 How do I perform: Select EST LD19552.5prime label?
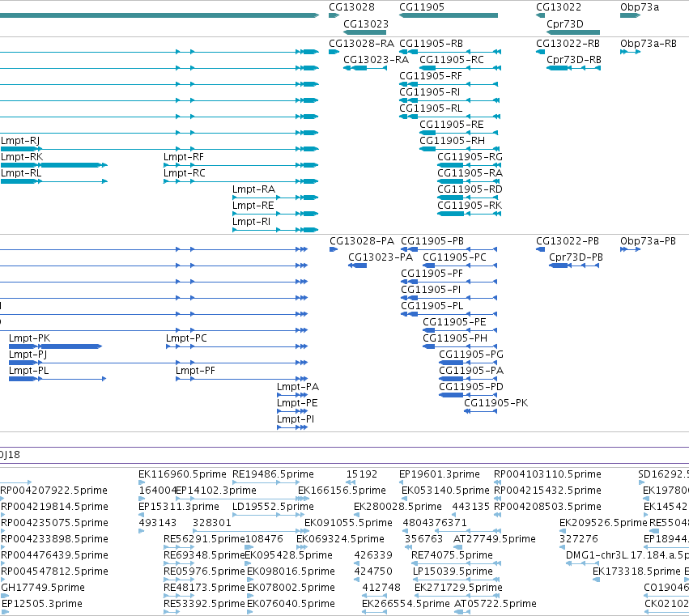[x=274, y=507]
